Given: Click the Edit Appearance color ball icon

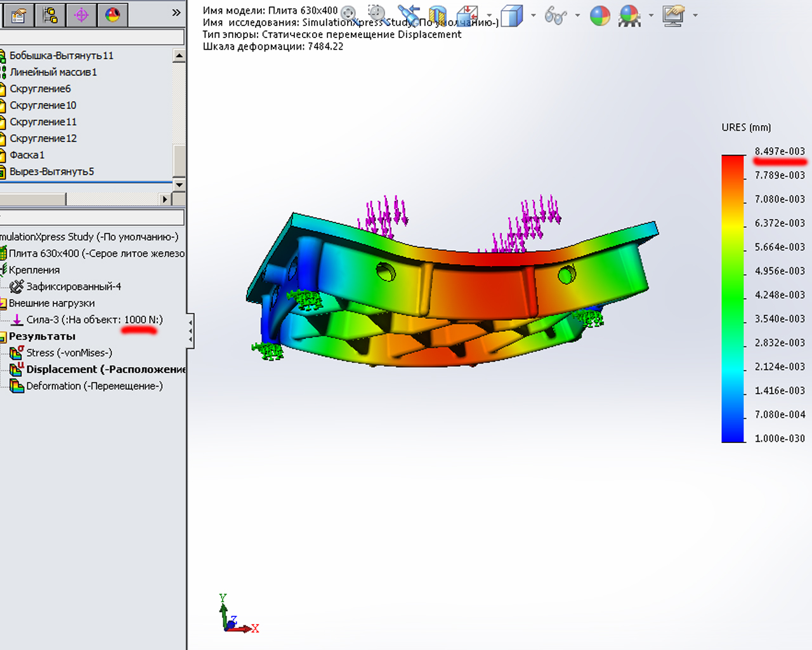Looking at the screenshot, I should (600, 15).
